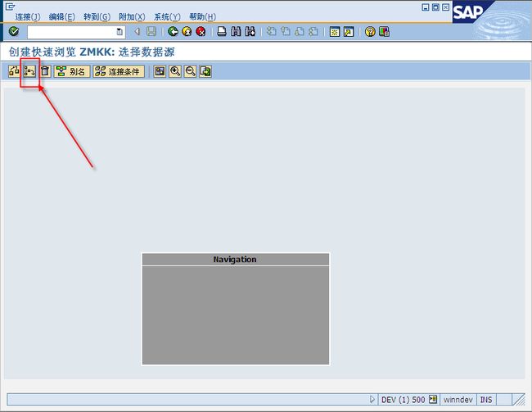
Task: Click the window system menu icon at top-left
Action: pos(10,6)
